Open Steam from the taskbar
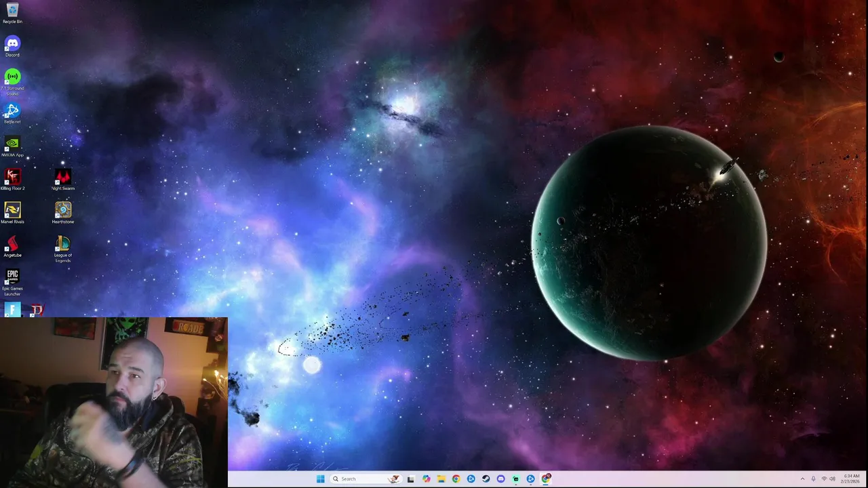This screenshot has width=868, height=488. coord(486,479)
